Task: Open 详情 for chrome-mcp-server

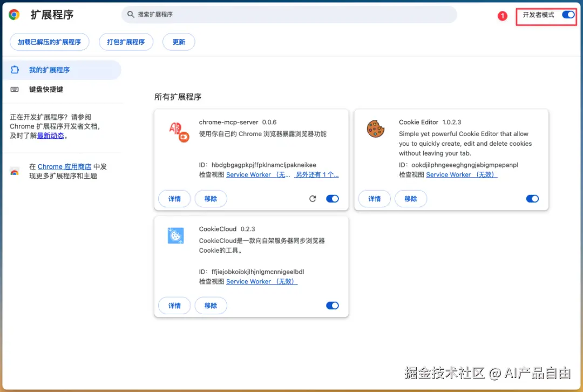Action: click(174, 199)
